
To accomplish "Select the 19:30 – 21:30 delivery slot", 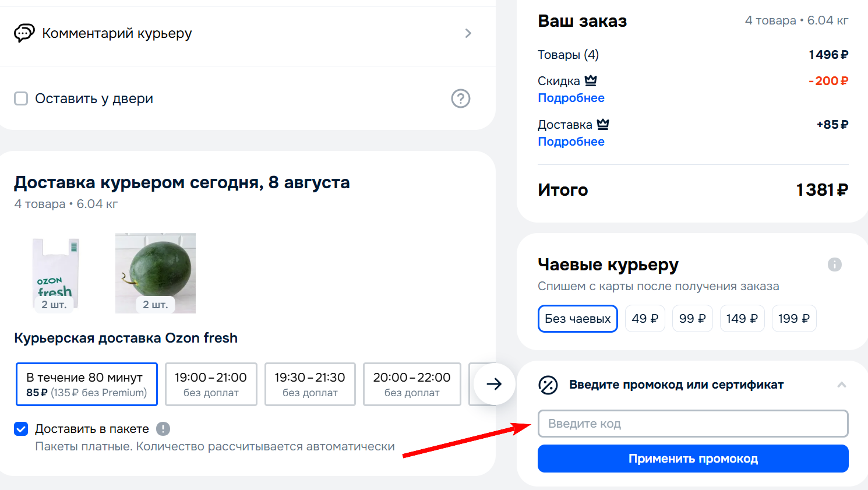I will click(x=310, y=384).
